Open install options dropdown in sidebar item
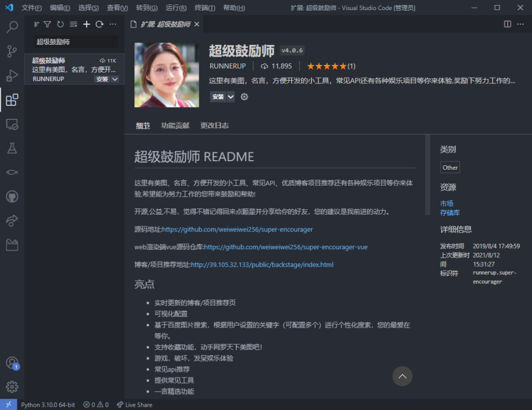532x410 pixels. coord(115,79)
